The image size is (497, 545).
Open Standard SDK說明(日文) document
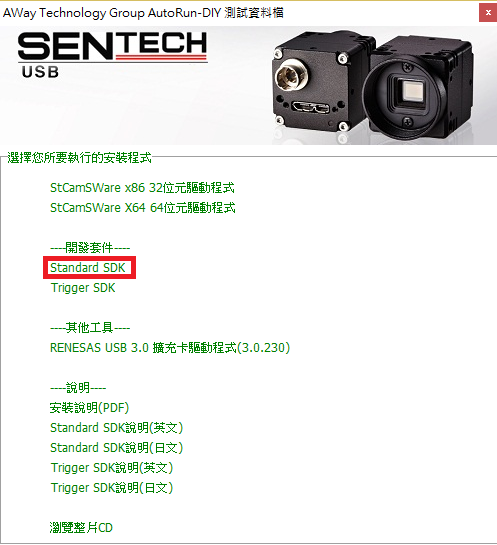[x=116, y=448]
